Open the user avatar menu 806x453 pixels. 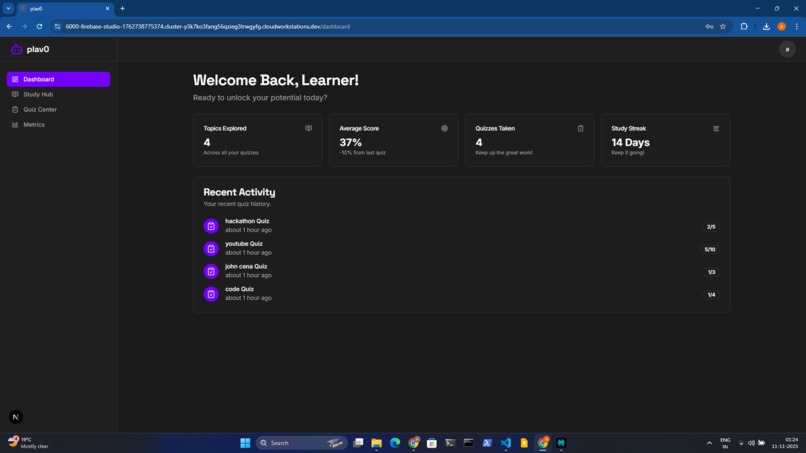click(x=787, y=49)
